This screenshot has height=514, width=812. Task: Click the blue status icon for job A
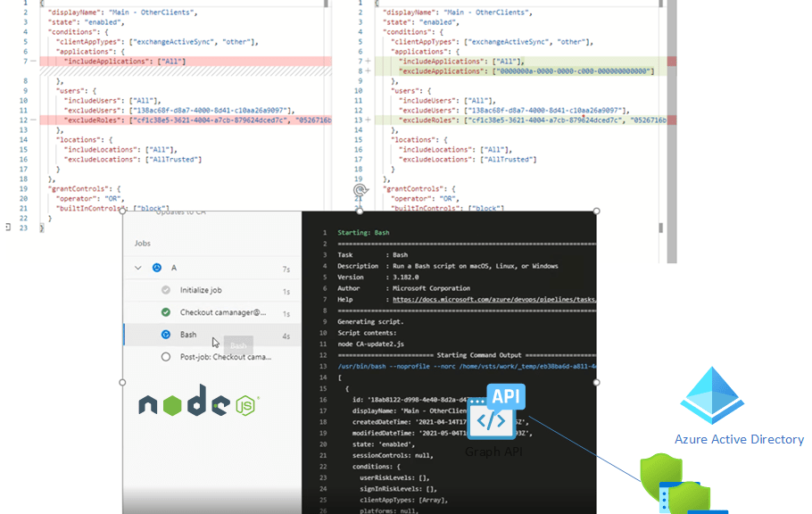pos(157,267)
